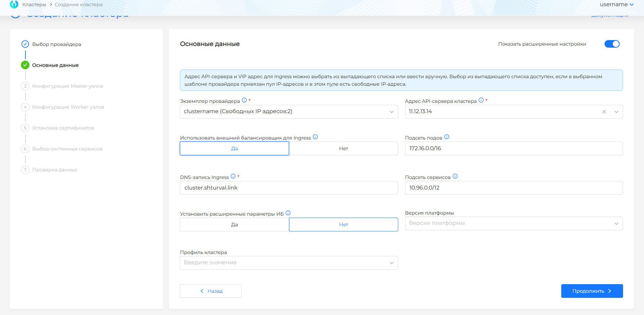This screenshot has height=315, width=644.
Task: Click Подсеть подов field 172.16.0.0/16
Action: (514, 148)
